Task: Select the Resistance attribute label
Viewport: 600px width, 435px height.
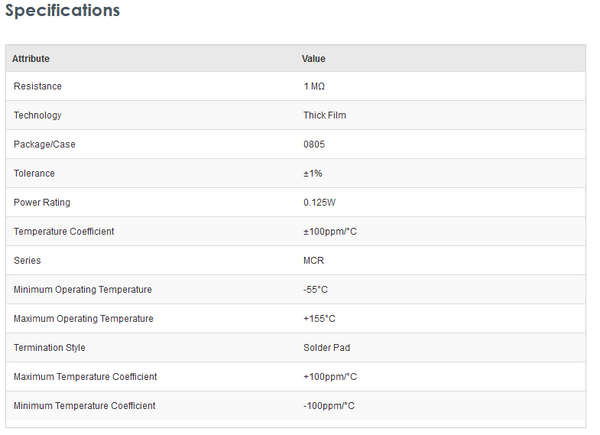Action: pyautogui.click(x=37, y=87)
